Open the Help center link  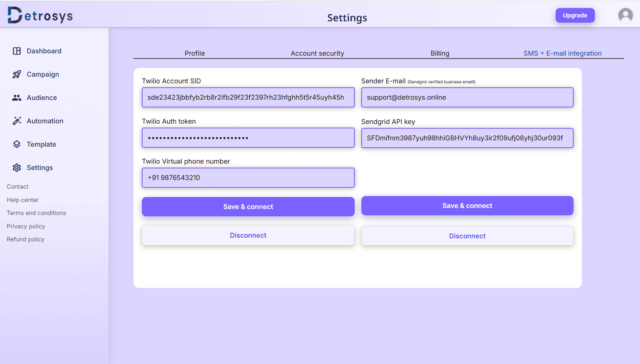coord(23,200)
